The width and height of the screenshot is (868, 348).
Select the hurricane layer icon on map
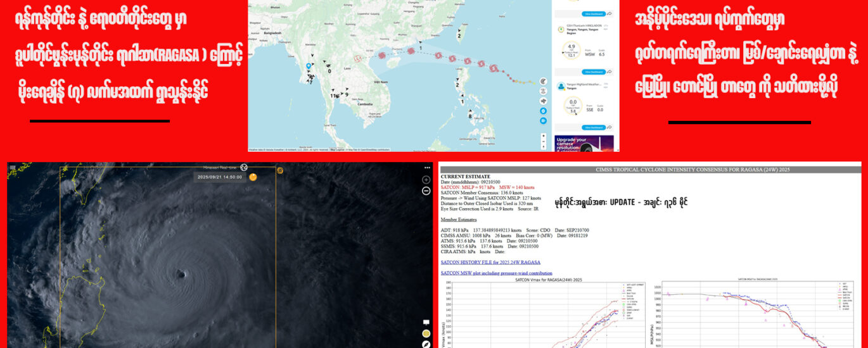click(543, 82)
